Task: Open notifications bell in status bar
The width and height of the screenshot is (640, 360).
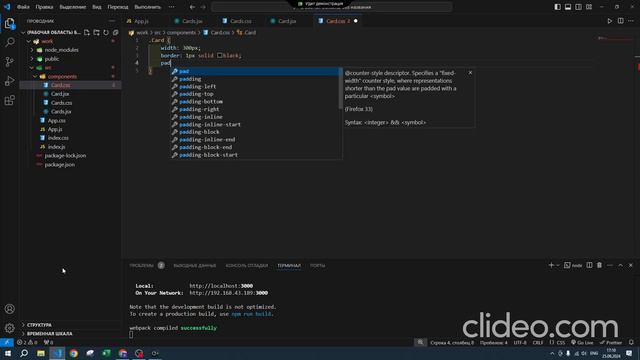Action: [631, 342]
